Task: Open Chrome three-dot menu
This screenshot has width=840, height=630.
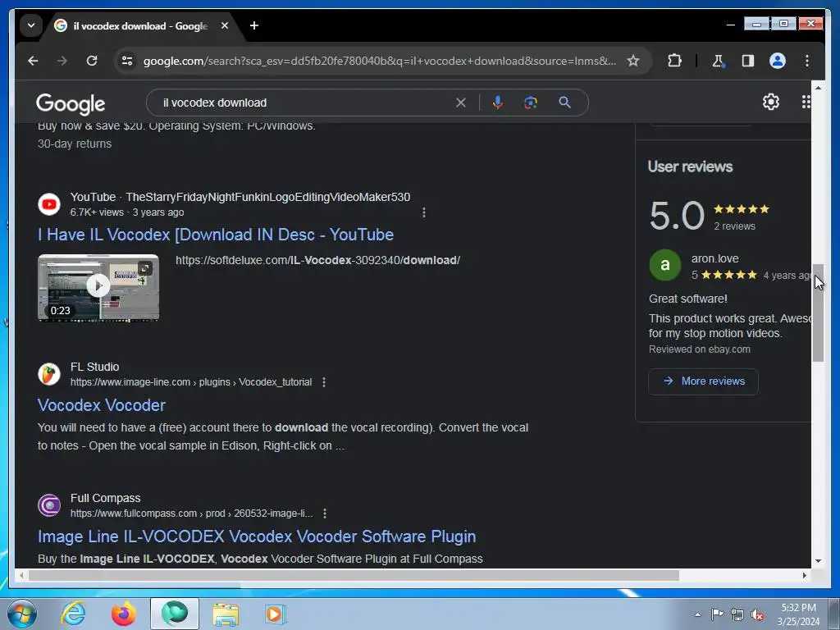Action: pos(807,61)
